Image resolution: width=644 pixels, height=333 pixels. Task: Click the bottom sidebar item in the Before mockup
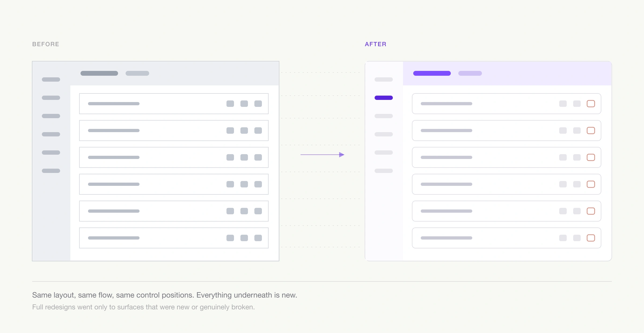click(x=51, y=171)
